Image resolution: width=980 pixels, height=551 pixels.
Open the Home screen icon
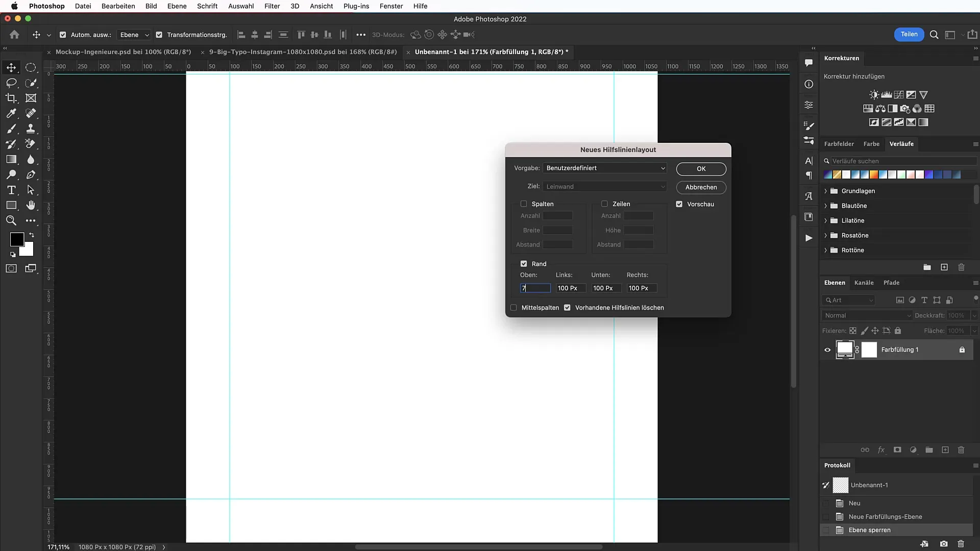[x=14, y=35]
